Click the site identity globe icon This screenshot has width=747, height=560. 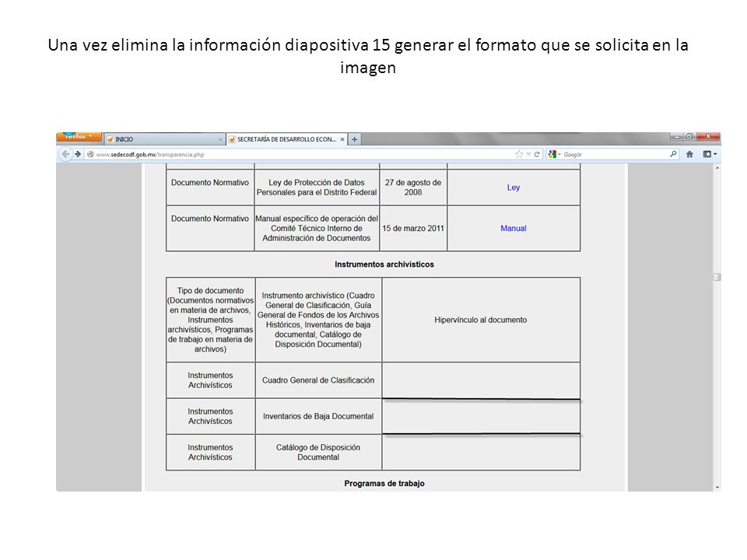pyautogui.click(x=90, y=154)
